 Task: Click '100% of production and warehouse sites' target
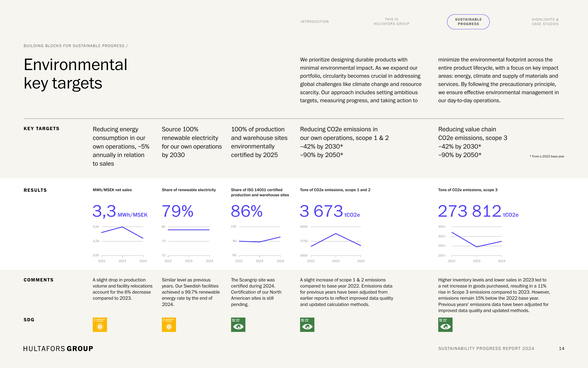coord(259,142)
